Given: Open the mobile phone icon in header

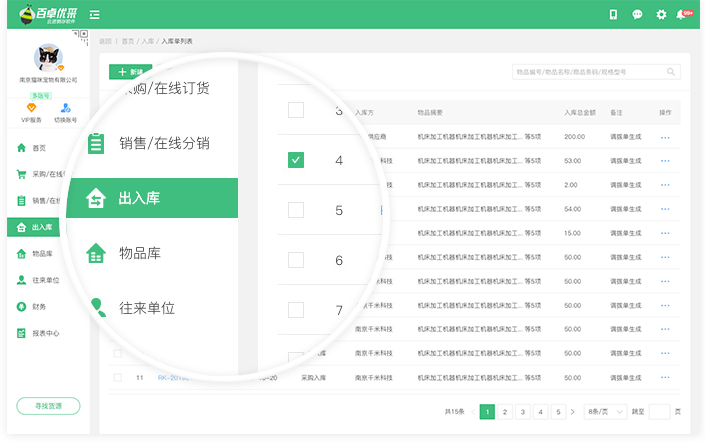Looking at the screenshot, I should [x=613, y=14].
